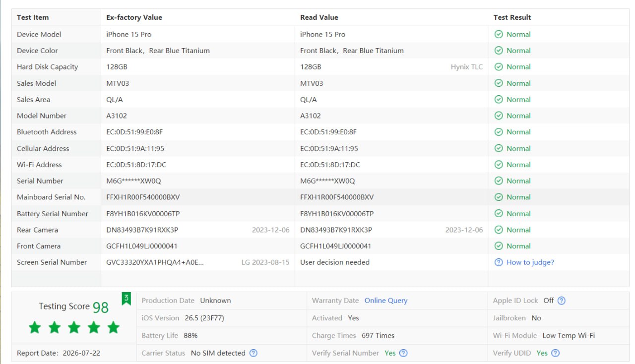Click the Battery Life 88% value
Image resolution: width=635 pixels, height=364 pixels.
(190, 336)
